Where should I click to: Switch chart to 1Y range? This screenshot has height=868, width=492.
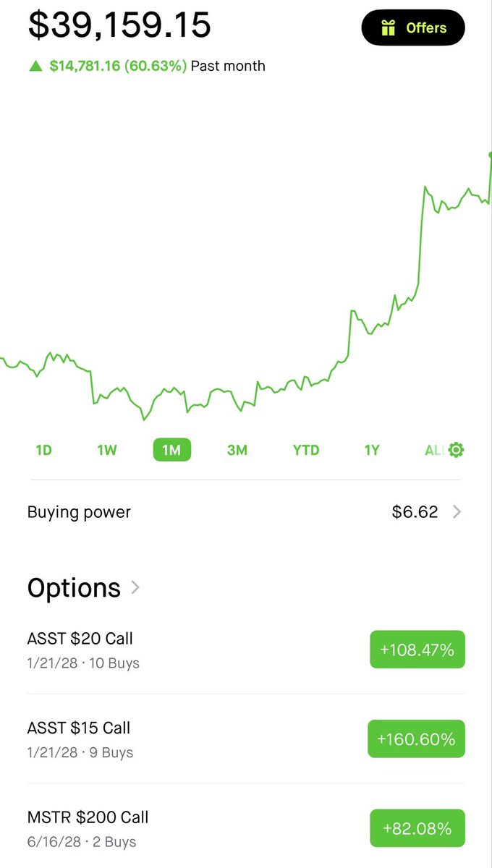click(371, 450)
